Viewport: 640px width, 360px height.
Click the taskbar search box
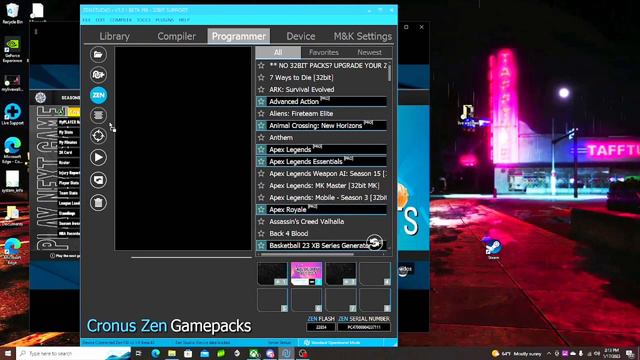click(x=73, y=353)
